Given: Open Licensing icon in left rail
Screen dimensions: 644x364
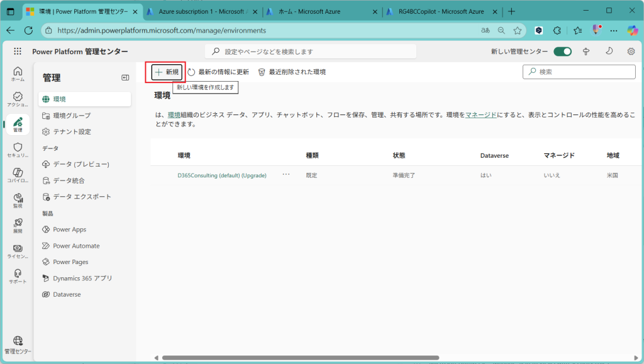Looking at the screenshot, I should (18, 251).
